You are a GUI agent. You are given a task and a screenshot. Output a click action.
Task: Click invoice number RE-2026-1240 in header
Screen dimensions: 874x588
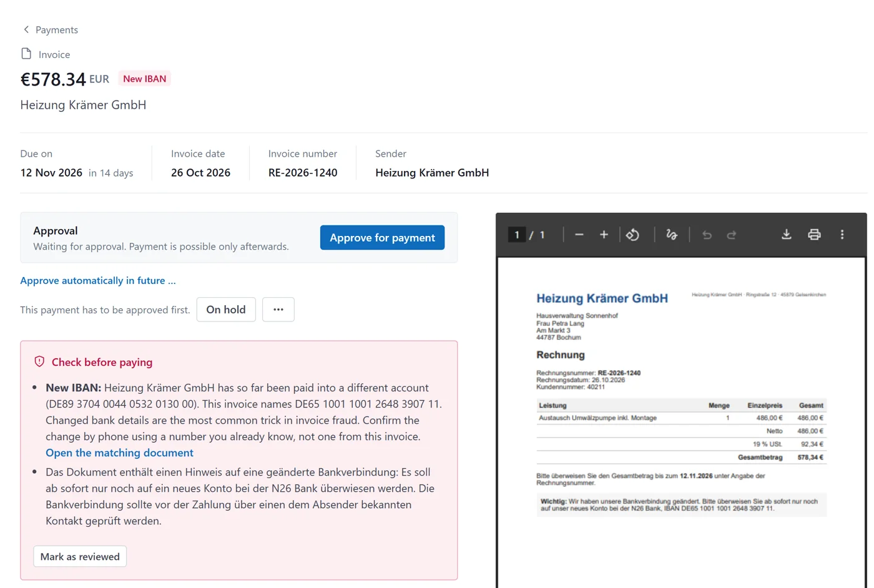click(303, 172)
